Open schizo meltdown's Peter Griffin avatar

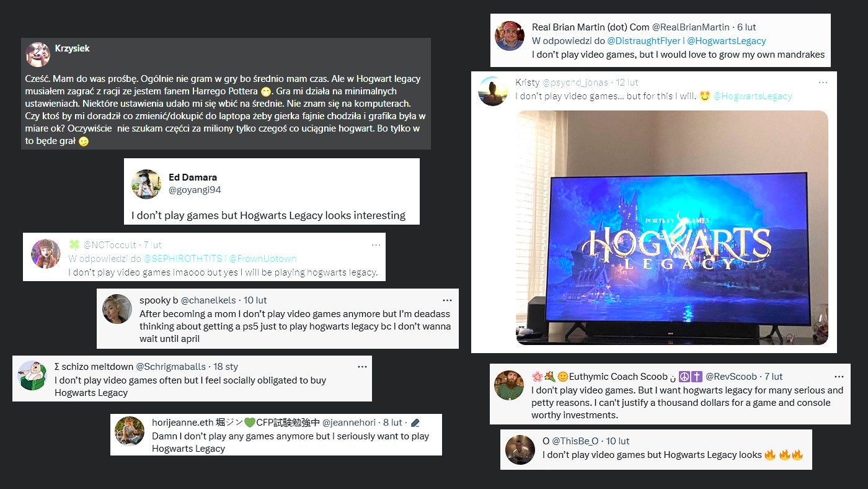coord(32,375)
